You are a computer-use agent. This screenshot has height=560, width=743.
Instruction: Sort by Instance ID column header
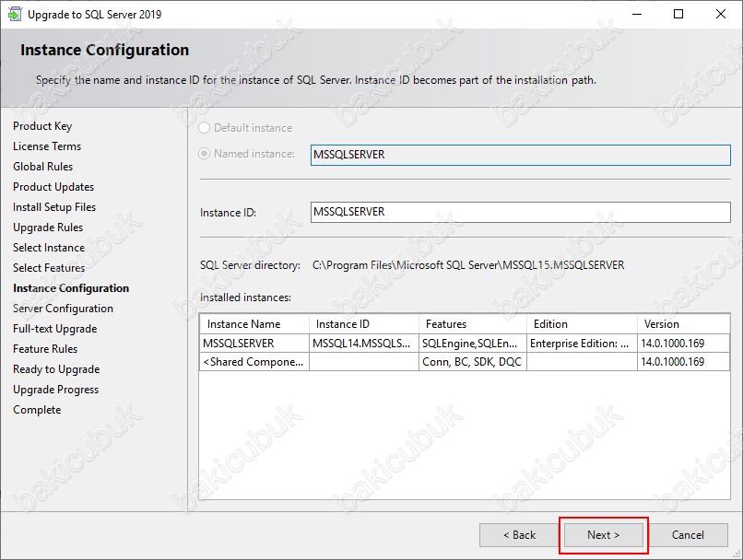364,324
